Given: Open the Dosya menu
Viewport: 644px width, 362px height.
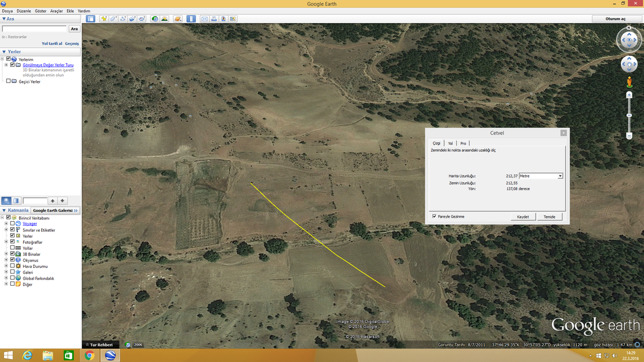Looking at the screenshot, I should [8, 11].
